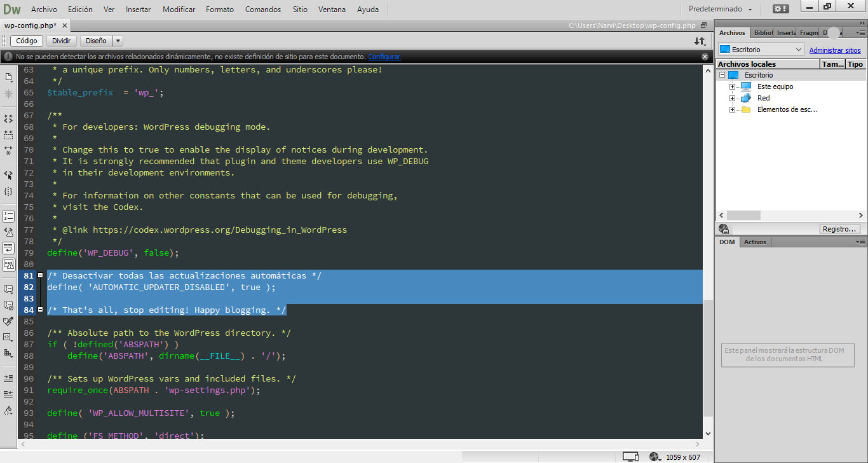Toggle Syntax Error Alerts icon
Screen dimensions: 868x463
coord(8,264)
